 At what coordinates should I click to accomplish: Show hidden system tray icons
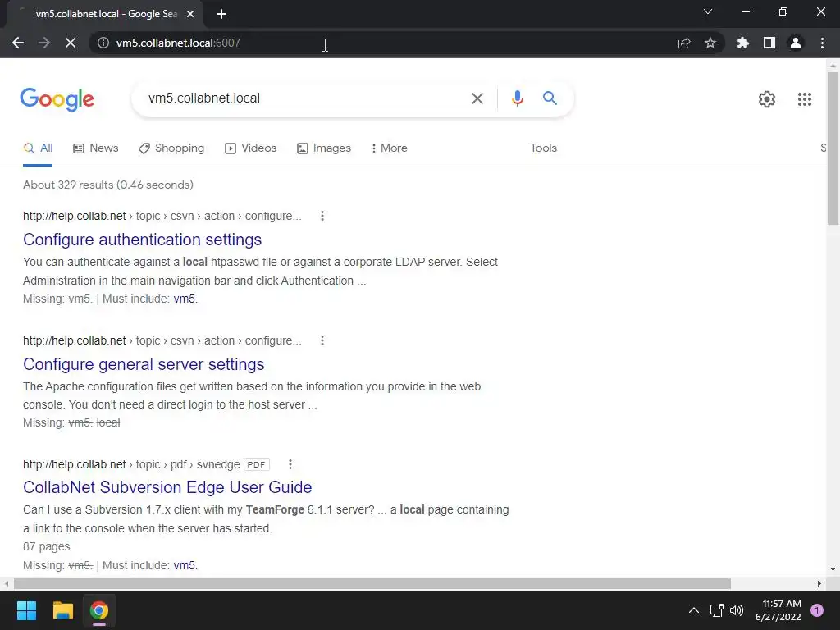point(693,610)
